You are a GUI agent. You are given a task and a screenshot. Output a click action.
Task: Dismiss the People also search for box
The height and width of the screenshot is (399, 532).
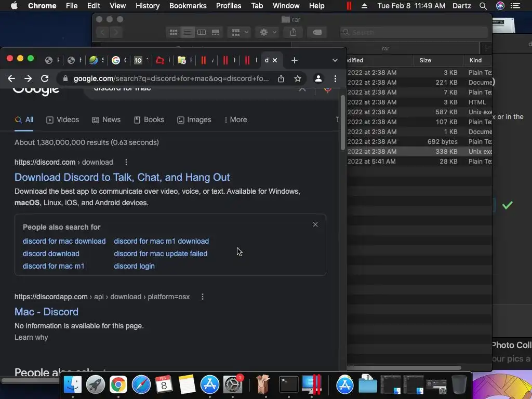[315, 224]
